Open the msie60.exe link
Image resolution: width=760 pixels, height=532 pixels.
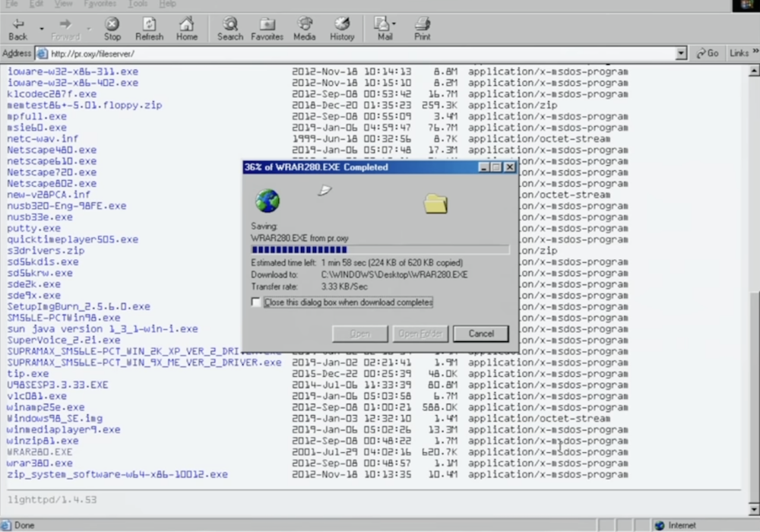(x=36, y=128)
